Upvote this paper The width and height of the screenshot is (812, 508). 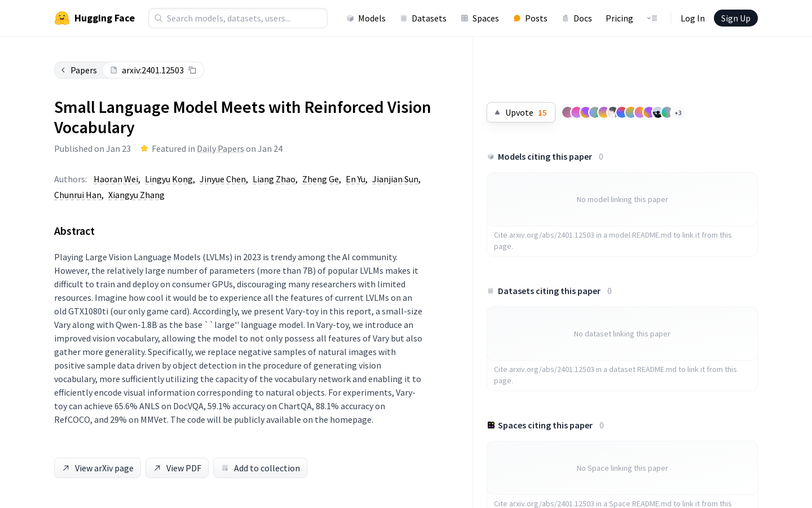tap(520, 112)
